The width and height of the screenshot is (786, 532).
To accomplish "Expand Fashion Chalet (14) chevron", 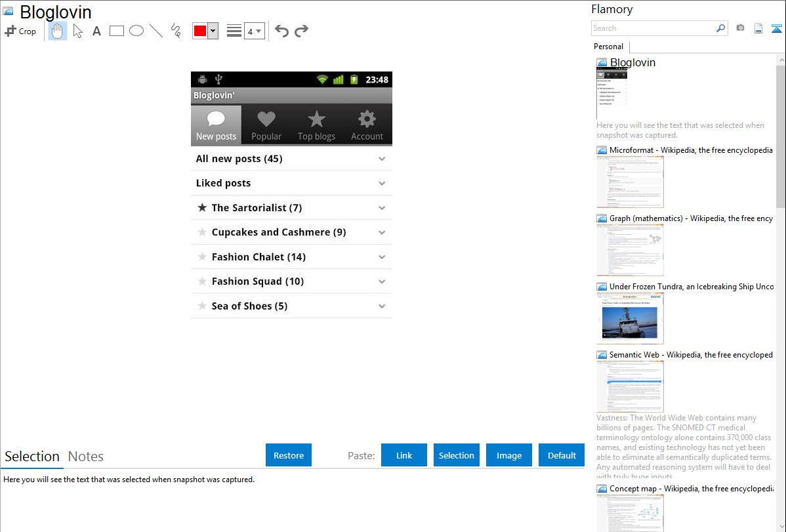I will click(382, 257).
